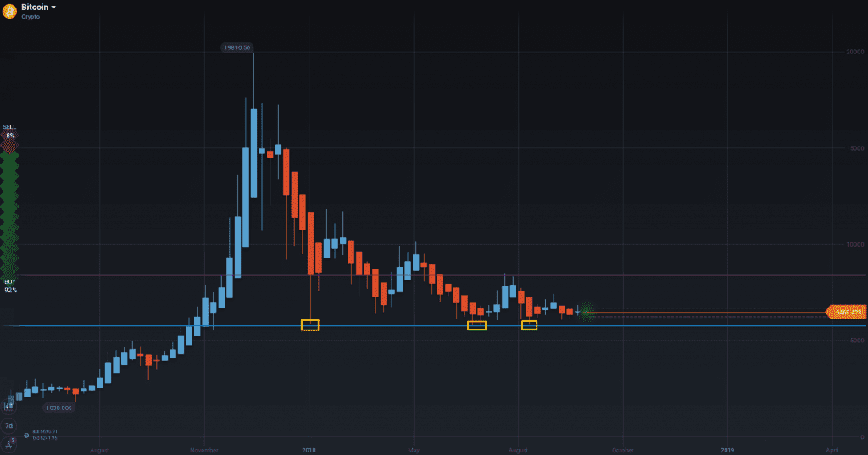Open the drawing tools compass icon
Screen dimensions: 868x455
8,444
